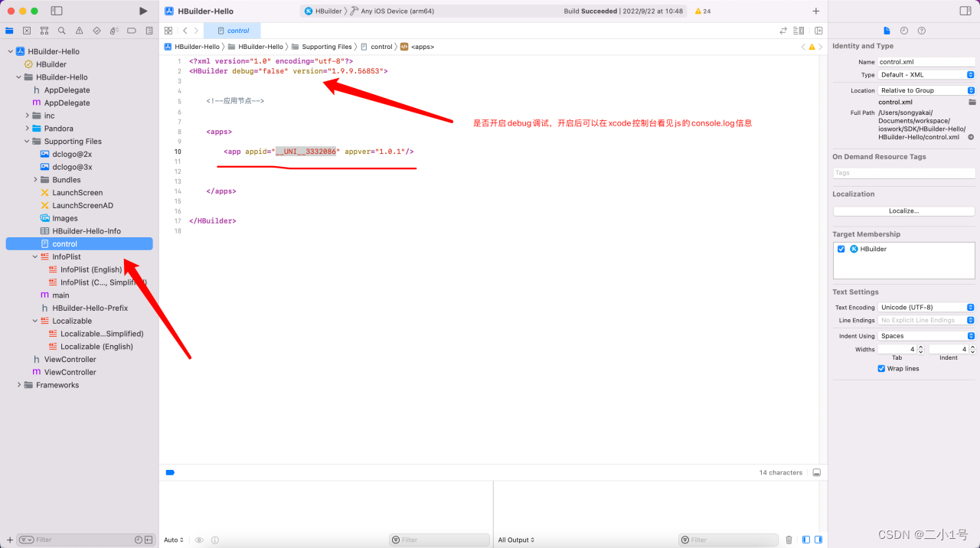Open the Location dropdown Relative to Group
Viewport: 980px width, 548px height.
click(x=926, y=90)
